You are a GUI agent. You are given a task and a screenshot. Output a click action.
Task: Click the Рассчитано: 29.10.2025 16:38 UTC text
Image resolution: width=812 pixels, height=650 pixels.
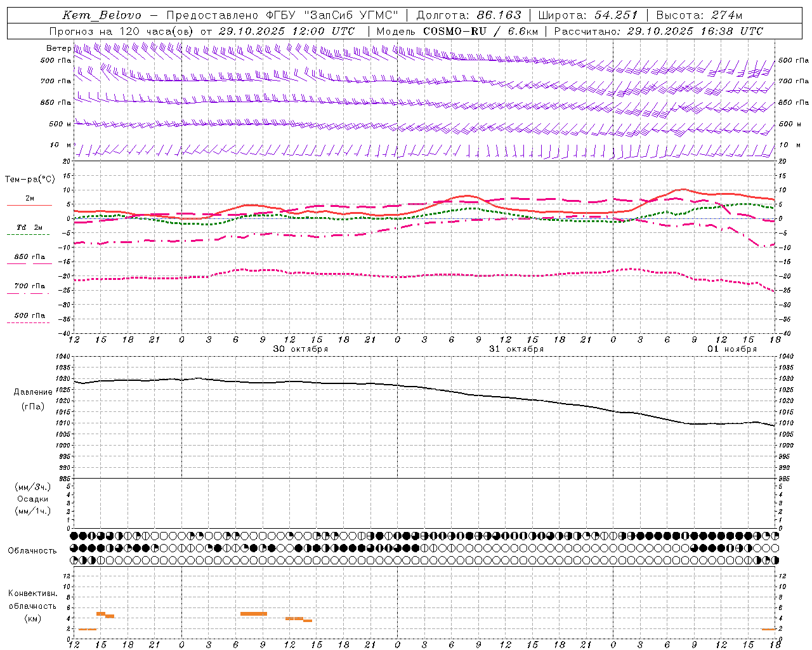(x=658, y=31)
